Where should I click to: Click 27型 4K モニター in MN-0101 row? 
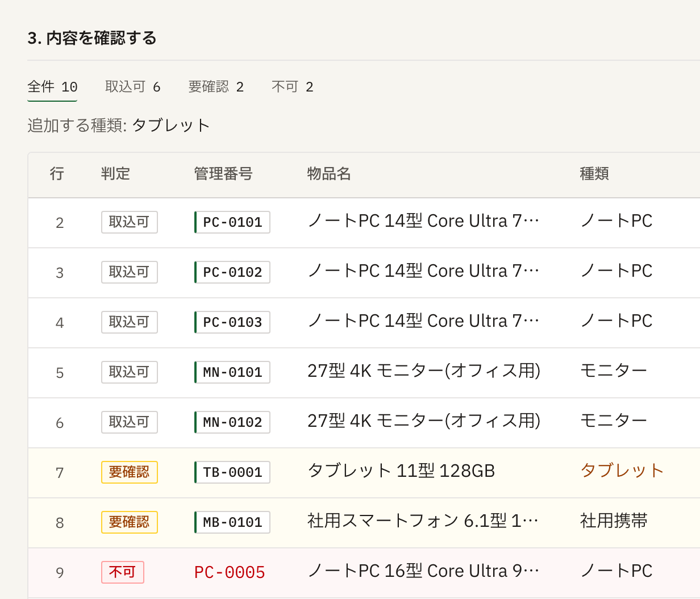pos(424,371)
